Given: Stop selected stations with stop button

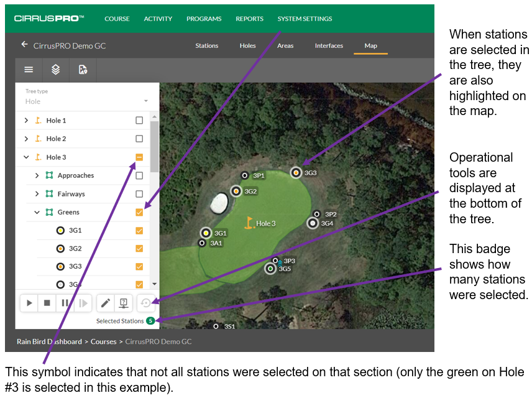Looking at the screenshot, I should click(47, 303).
